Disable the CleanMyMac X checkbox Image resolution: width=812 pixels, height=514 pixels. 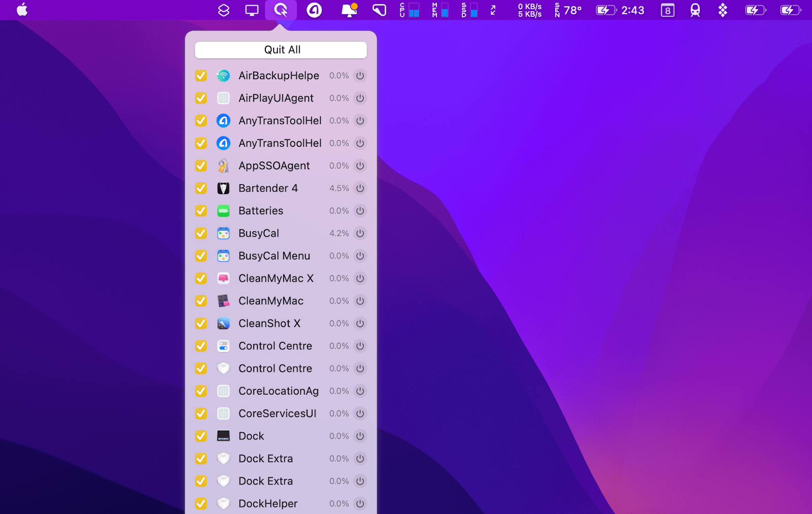pyautogui.click(x=201, y=278)
